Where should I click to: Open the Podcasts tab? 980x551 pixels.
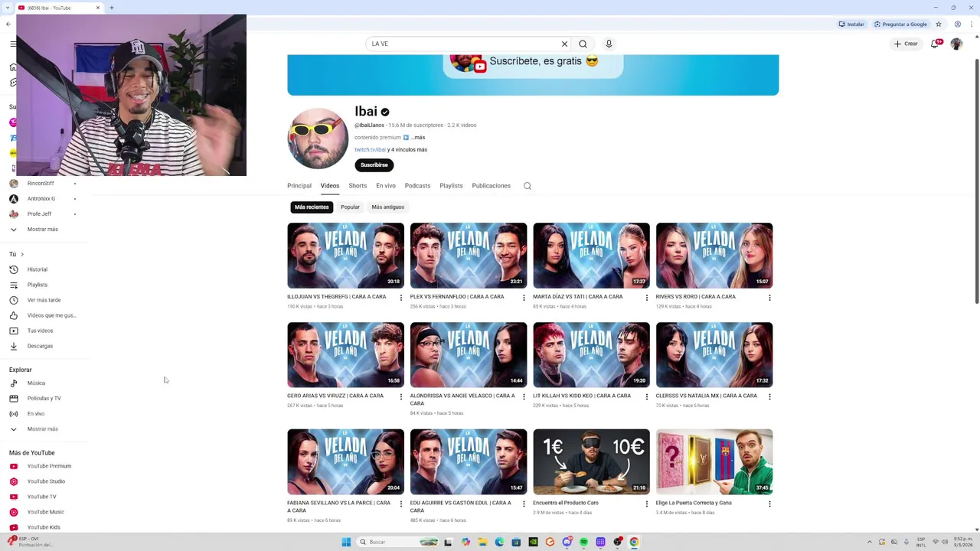click(x=417, y=186)
